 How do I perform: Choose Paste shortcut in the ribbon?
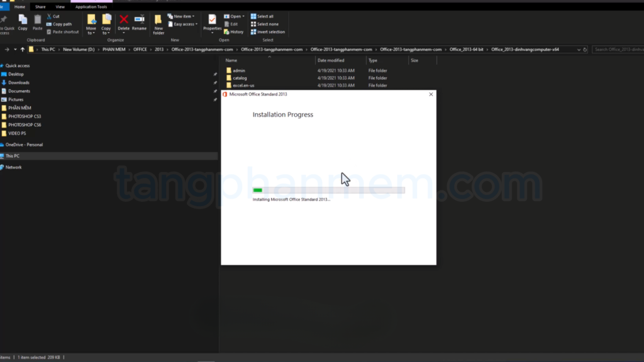coord(62,31)
